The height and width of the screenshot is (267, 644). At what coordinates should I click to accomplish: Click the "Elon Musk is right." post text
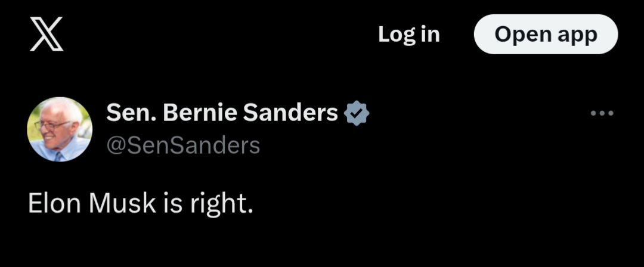pos(141,204)
